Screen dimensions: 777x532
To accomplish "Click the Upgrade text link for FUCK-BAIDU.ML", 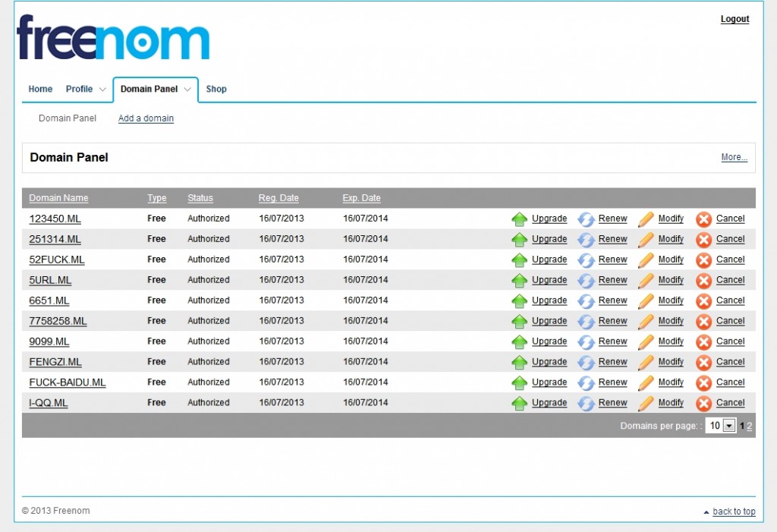I will [549, 382].
